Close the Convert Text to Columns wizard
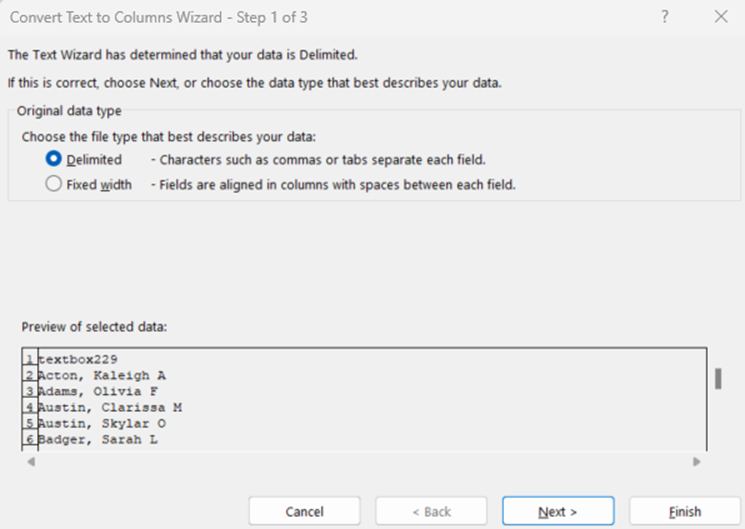This screenshot has height=529, width=745. [721, 17]
